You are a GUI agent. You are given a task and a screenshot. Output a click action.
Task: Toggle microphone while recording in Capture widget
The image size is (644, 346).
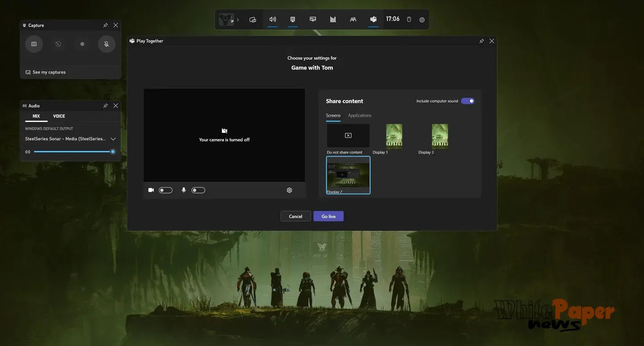pyautogui.click(x=106, y=44)
